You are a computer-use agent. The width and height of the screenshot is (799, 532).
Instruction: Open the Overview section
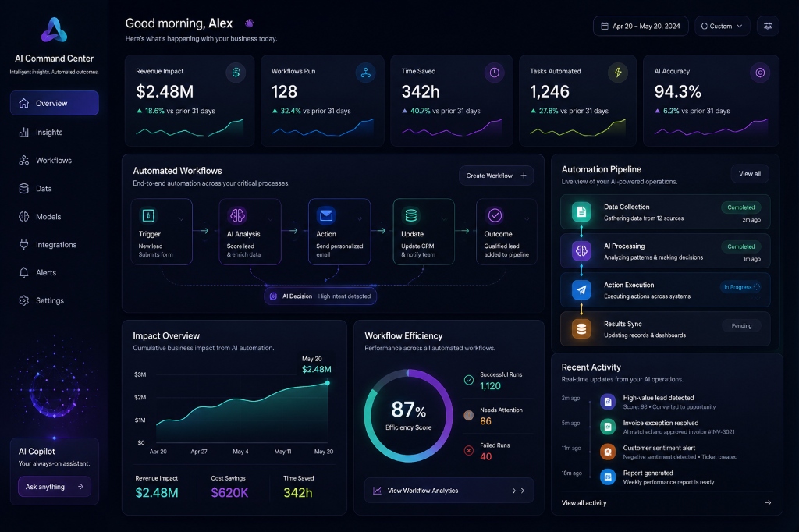54,103
